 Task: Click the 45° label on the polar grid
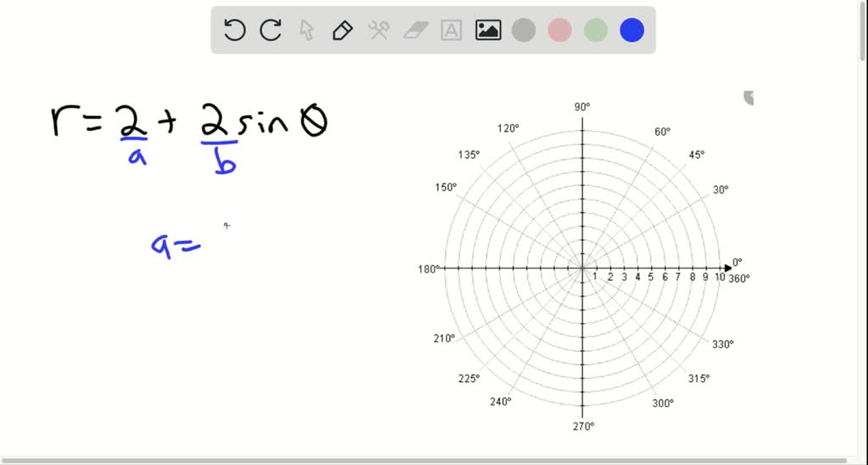click(x=697, y=155)
